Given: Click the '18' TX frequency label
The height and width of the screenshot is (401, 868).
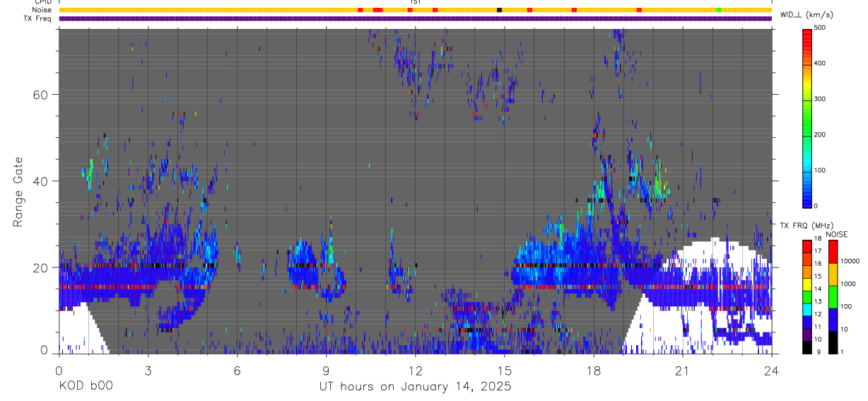Looking at the screenshot, I should coord(818,238).
